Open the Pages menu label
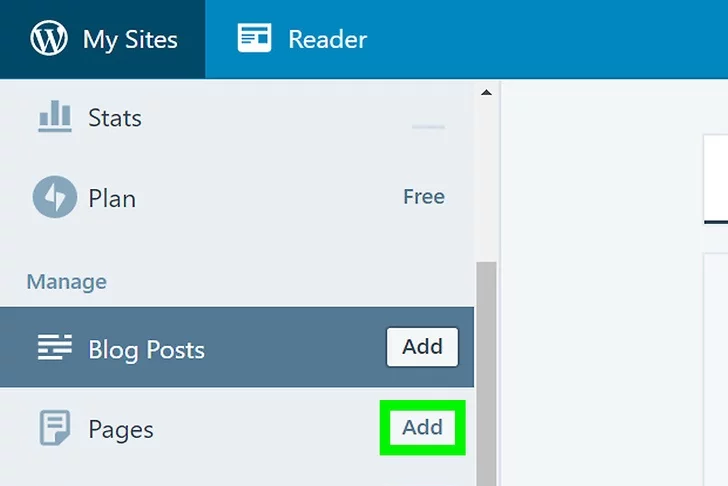 coord(121,430)
